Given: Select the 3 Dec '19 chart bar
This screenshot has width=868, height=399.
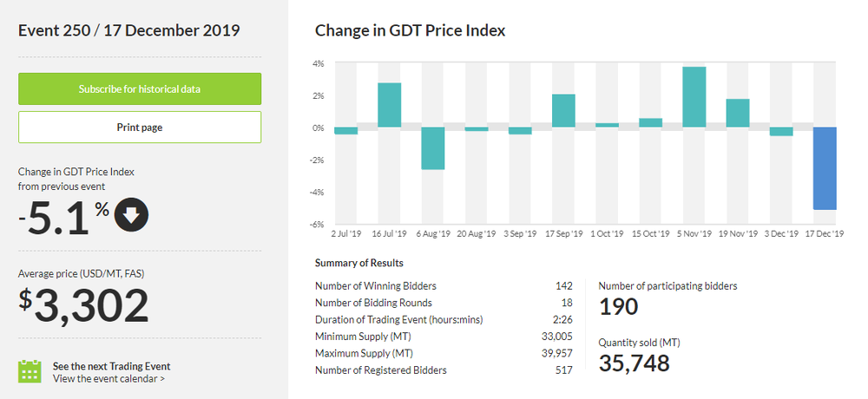Looking at the screenshot, I should pos(780,132).
